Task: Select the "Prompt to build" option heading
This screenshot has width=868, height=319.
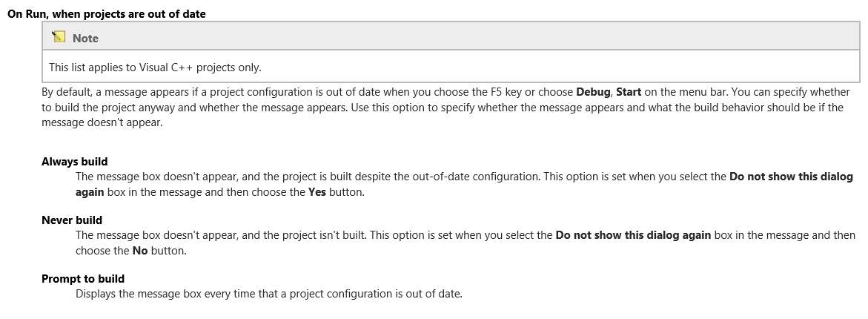Action: [x=83, y=278]
